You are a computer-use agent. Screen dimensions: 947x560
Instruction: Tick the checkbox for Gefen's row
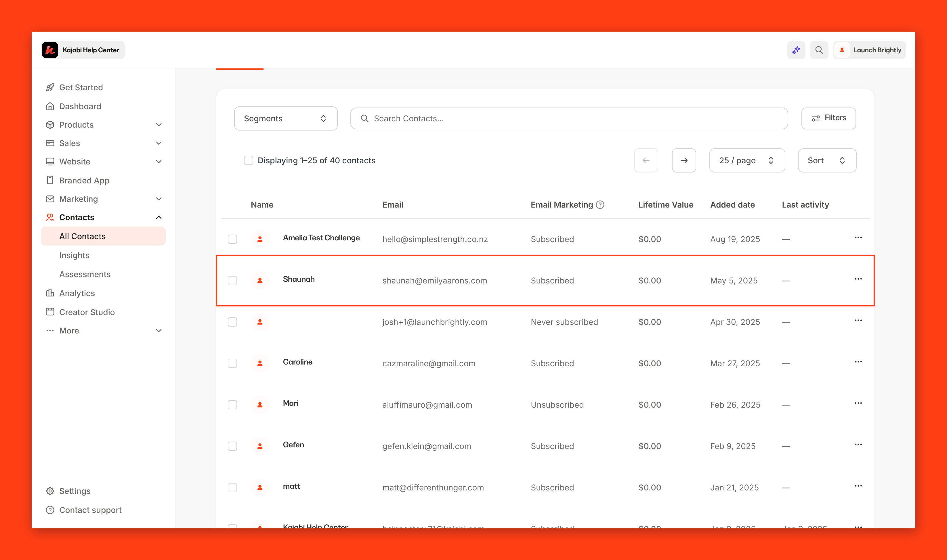[x=232, y=446]
